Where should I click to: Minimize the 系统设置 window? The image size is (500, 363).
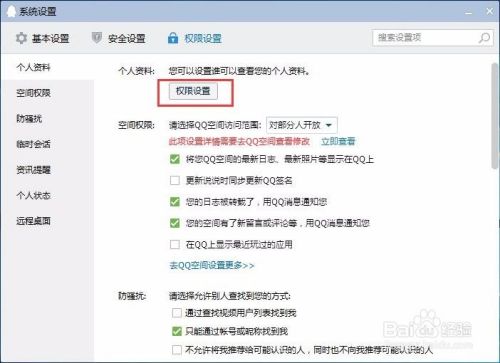click(x=469, y=12)
